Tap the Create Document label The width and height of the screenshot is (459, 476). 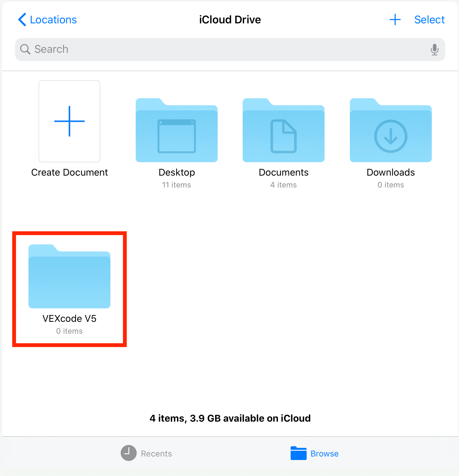[69, 172]
